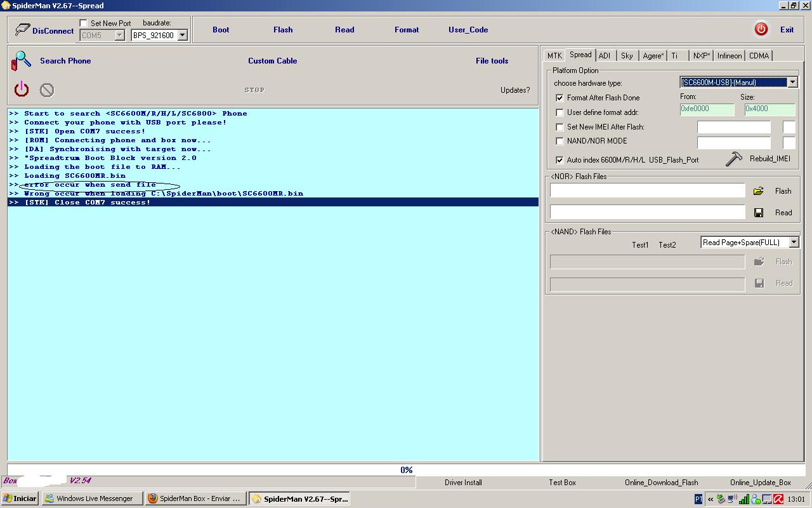The width and height of the screenshot is (812, 508).
Task: Click the Search Phone magnifier icon
Action: click(21, 61)
